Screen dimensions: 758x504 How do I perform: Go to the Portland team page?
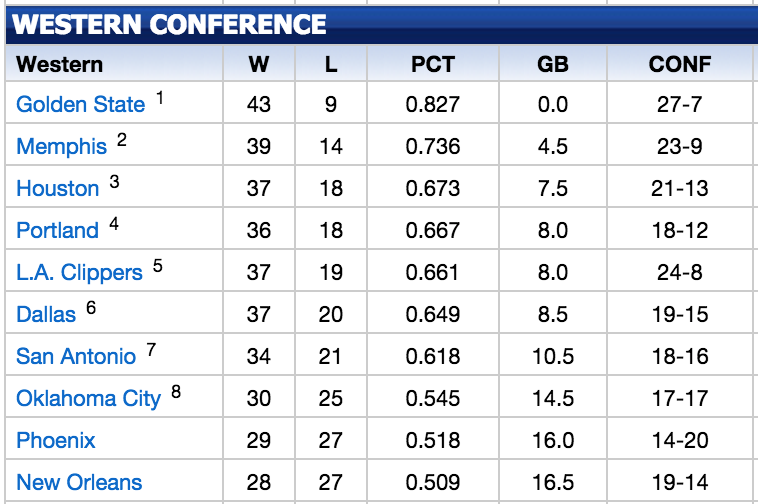pos(57,231)
